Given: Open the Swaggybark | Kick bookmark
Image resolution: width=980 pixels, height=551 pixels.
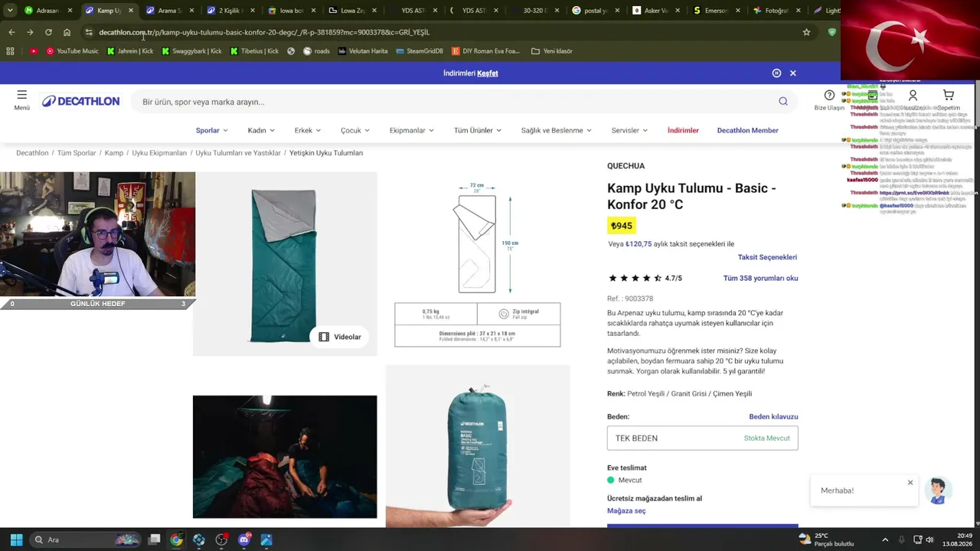Looking at the screenshot, I should click(191, 51).
